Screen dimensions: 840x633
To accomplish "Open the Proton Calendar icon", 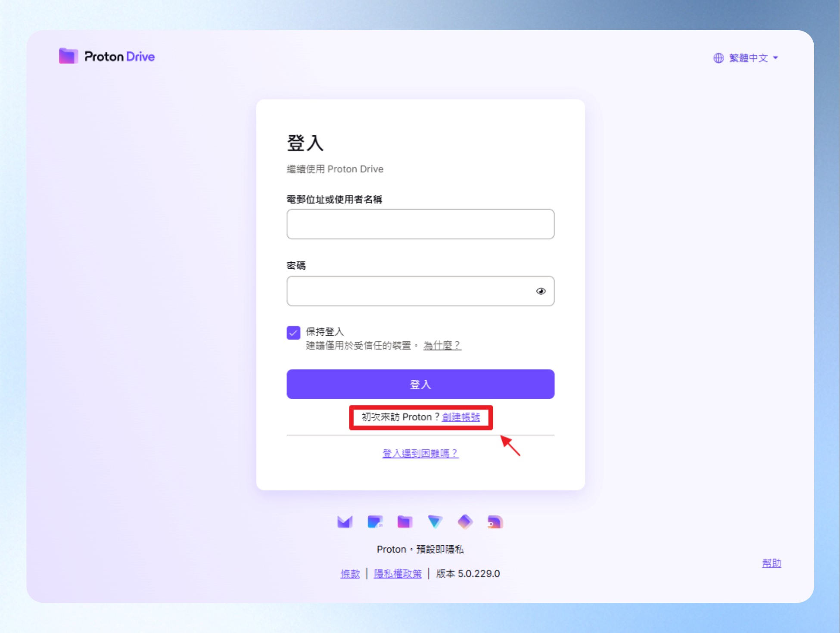I will [x=375, y=522].
